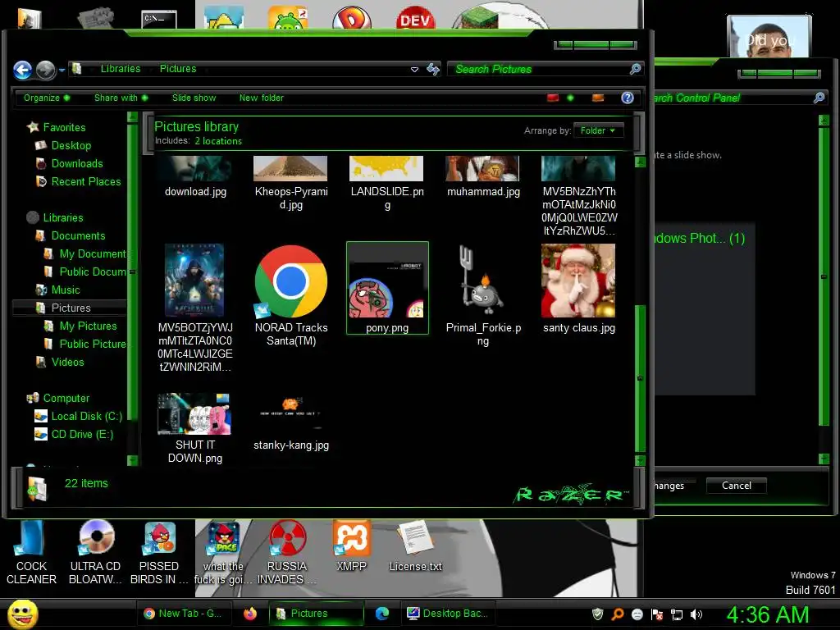Select the santy claus.jpg thumbnail

pos(578,288)
